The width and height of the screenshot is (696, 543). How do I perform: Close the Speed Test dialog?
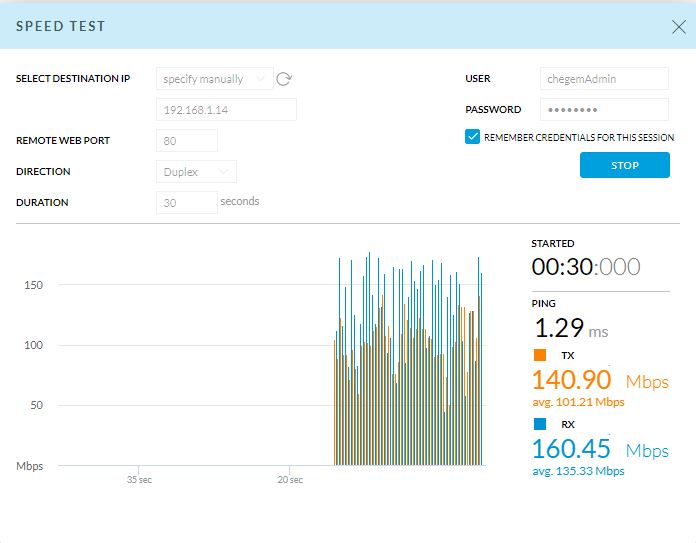click(x=679, y=27)
